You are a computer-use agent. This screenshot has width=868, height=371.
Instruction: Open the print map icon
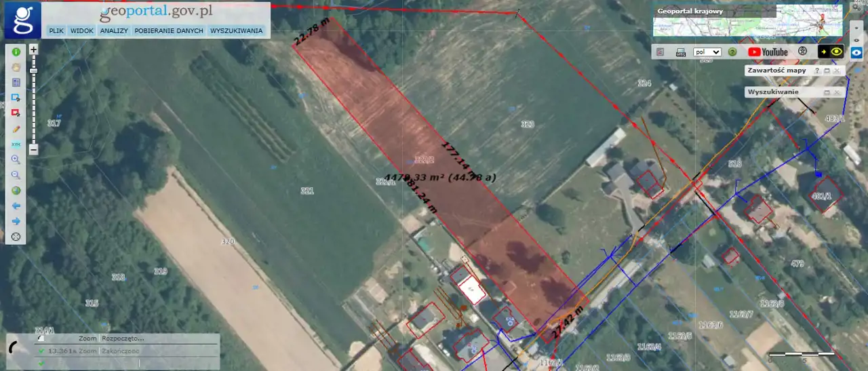[680, 52]
